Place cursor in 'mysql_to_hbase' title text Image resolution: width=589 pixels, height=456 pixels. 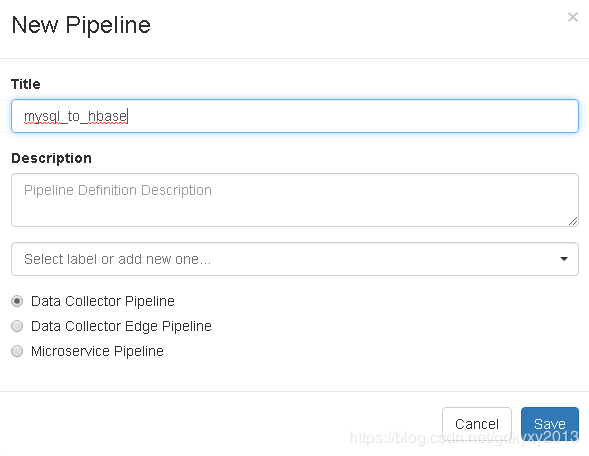click(76, 116)
